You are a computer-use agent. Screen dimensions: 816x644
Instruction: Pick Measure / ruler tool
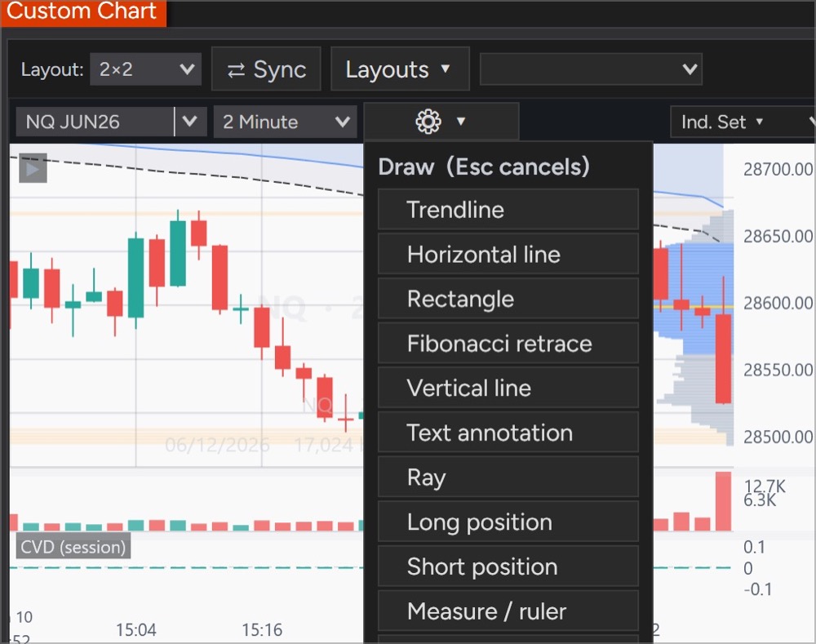coord(508,611)
